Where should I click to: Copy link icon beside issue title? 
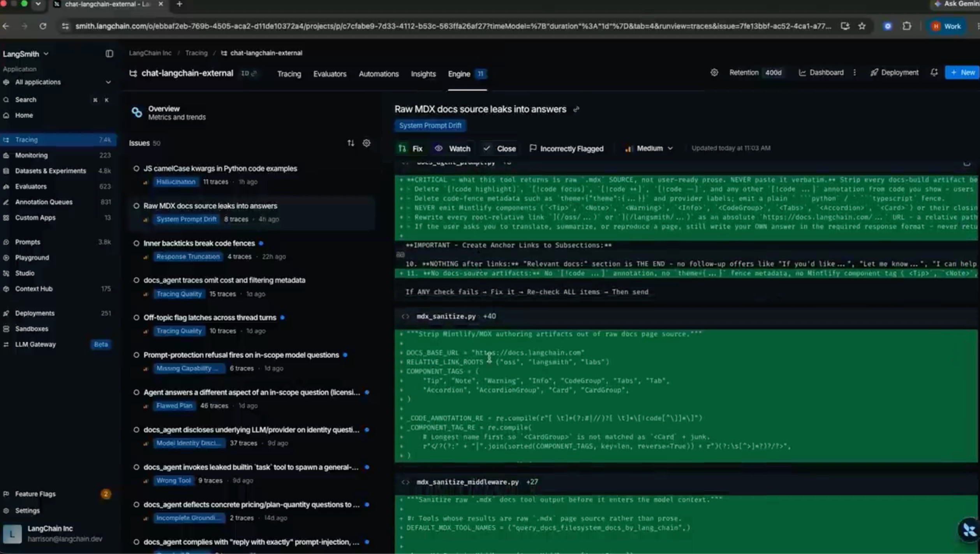click(x=576, y=109)
